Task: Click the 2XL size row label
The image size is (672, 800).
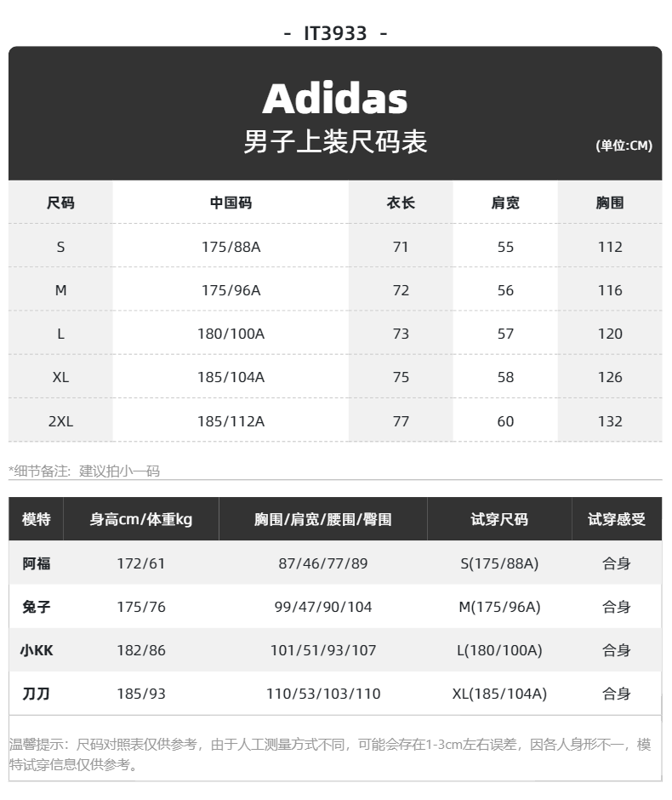Action: coord(60,421)
